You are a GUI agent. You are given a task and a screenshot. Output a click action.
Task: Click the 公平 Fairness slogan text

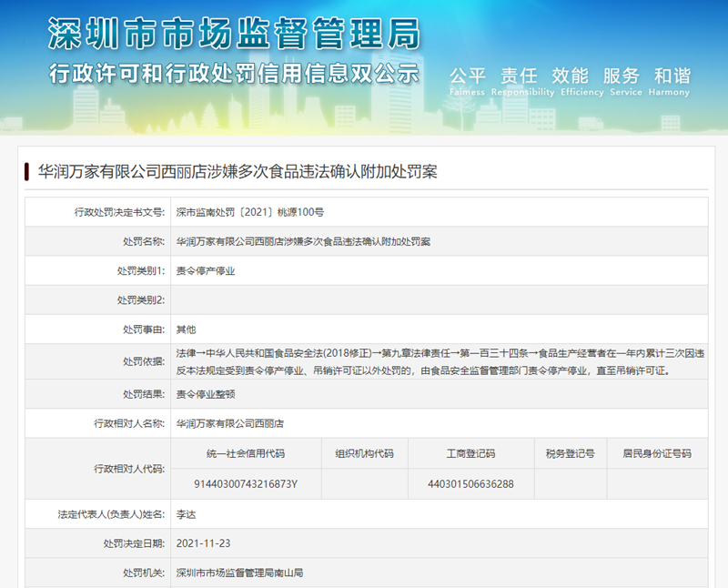tap(467, 81)
